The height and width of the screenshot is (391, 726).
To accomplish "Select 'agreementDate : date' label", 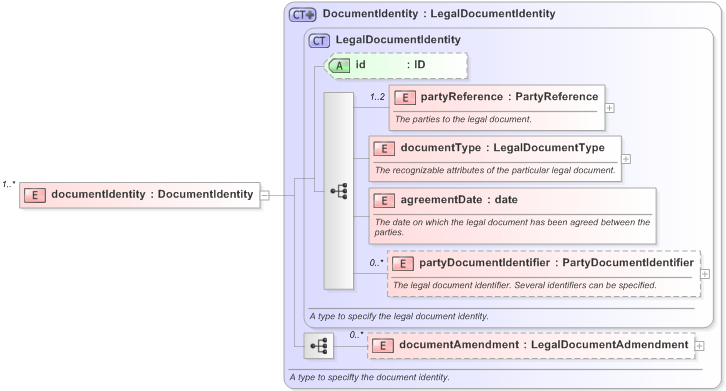I will click(459, 200).
